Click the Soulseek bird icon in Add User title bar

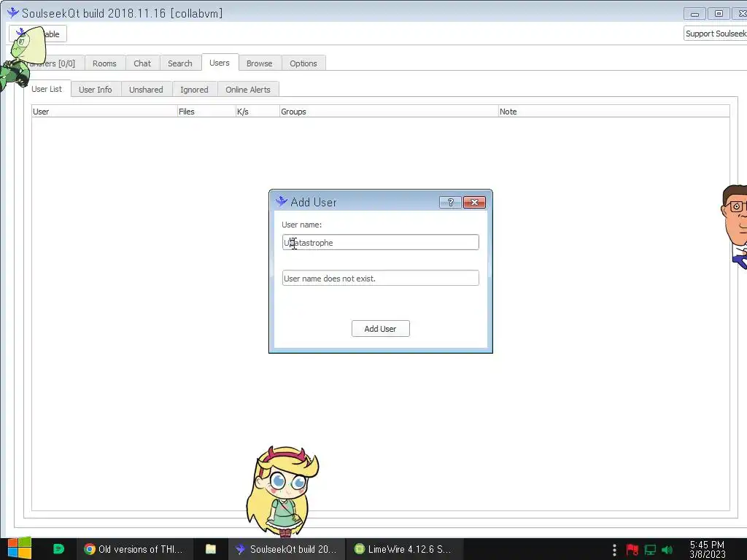(281, 201)
